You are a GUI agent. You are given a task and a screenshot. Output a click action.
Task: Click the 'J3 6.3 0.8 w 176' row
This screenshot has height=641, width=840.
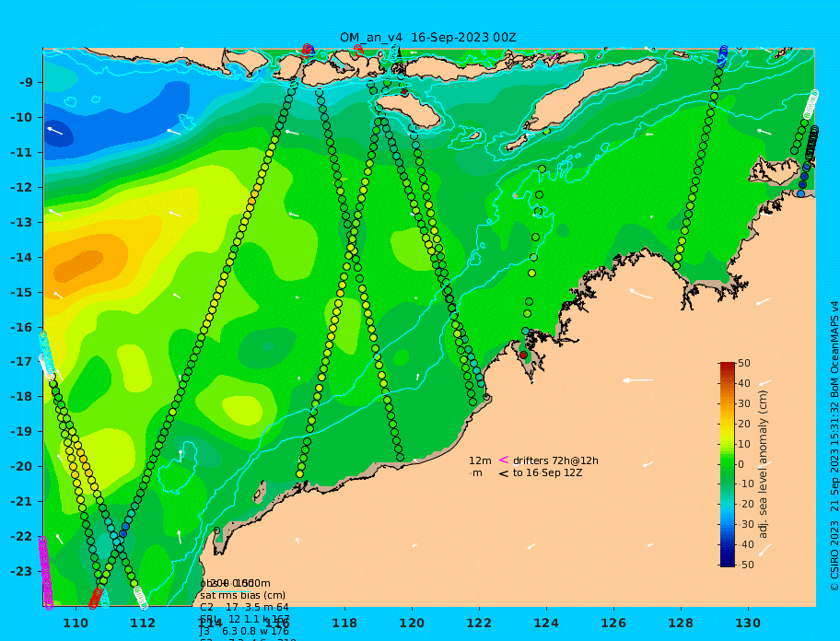[x=244, y=632]
